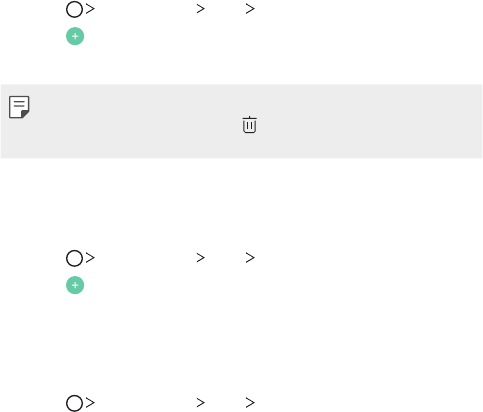
Task: Select the empty circle in the middle row
Action: click(x=74, y=258)
